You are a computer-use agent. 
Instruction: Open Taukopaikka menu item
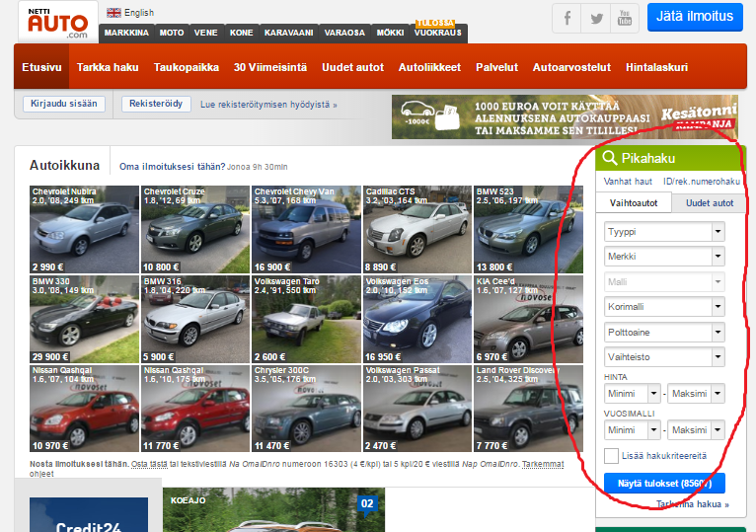(187, 67)
